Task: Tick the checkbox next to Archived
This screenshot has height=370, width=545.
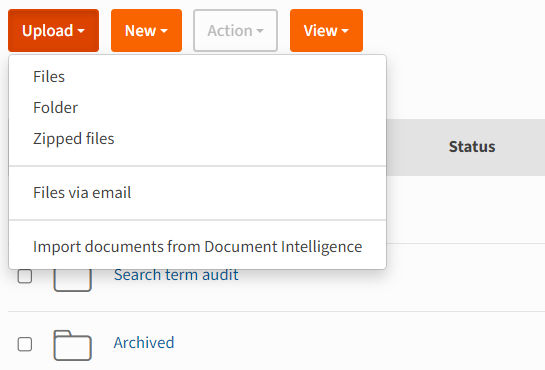Action: [25, 344]
